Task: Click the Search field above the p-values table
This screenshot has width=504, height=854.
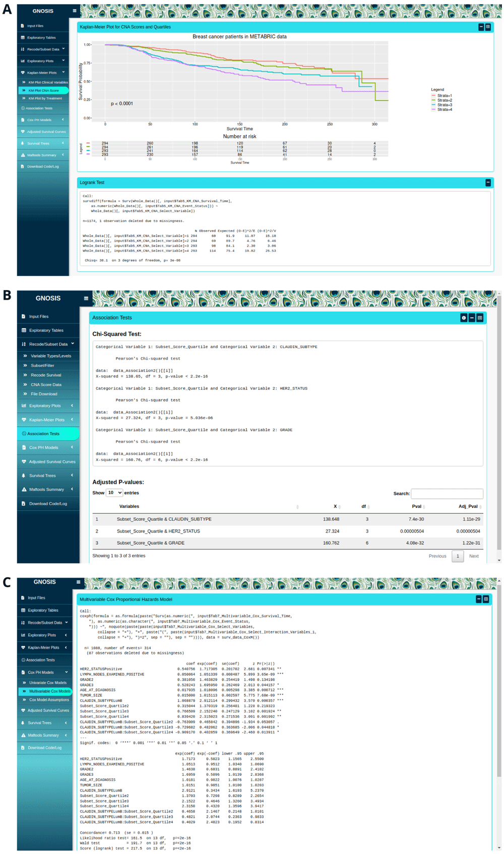Action: 447,493
